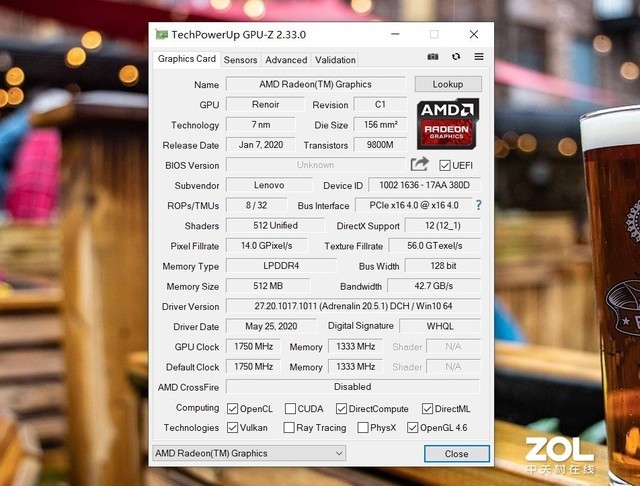Click the Texture Fillrate 56.0 GTexel/s
This screenshot has height=486, width=640.
(435, 246)
